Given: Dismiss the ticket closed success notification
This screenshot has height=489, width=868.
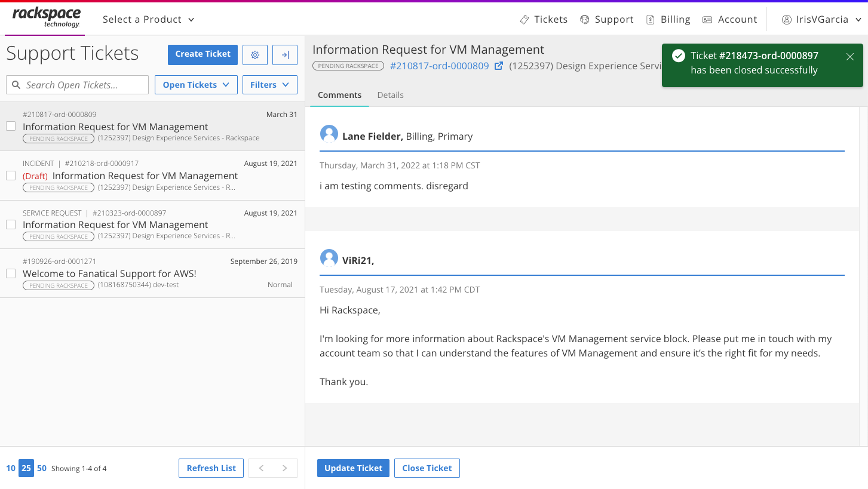Looking at the screenshot, I should (850, 57).
